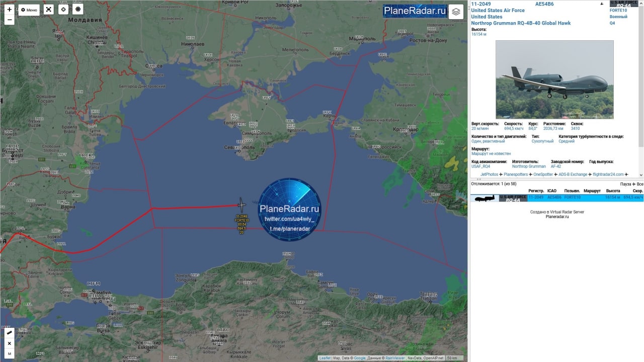This screenshot has width=644, height=362.
Task: Click the detail panel vertical scrollbar thumb
Action: (641, 76)
